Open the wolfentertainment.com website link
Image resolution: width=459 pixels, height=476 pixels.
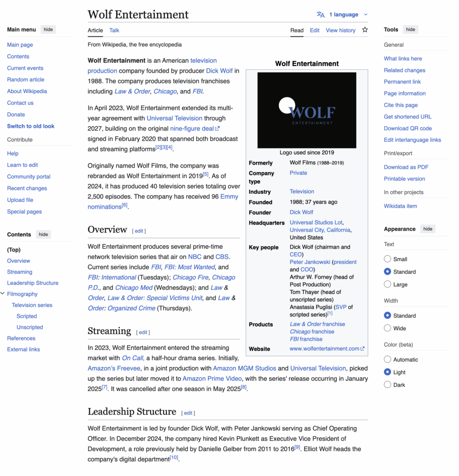(x=324, y=349)
